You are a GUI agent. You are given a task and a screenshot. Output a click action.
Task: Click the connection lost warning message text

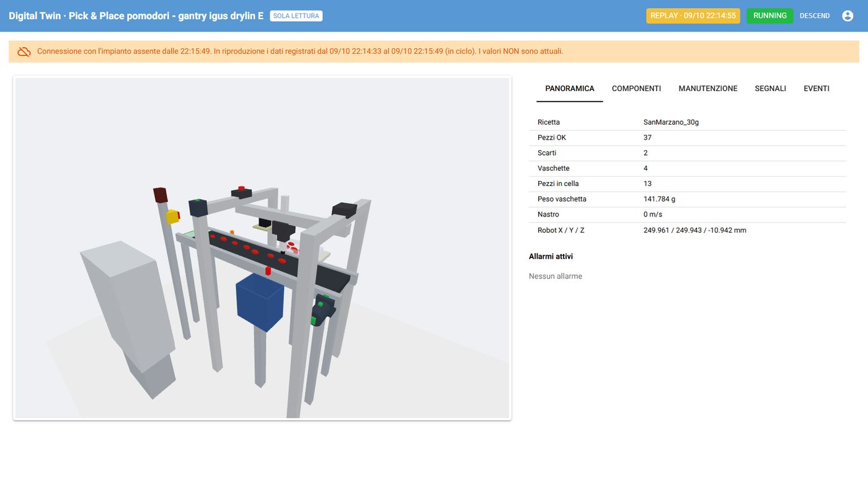(x=300, y=51)
